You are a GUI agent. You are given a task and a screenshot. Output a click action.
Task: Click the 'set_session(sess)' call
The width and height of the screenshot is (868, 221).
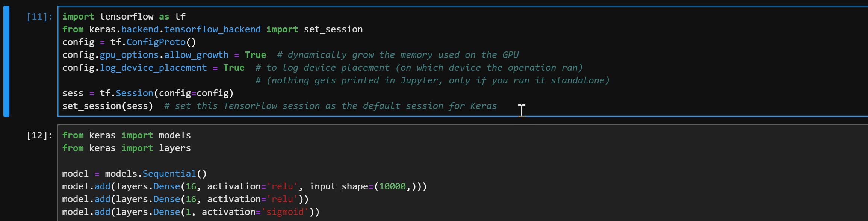(107, 106)
